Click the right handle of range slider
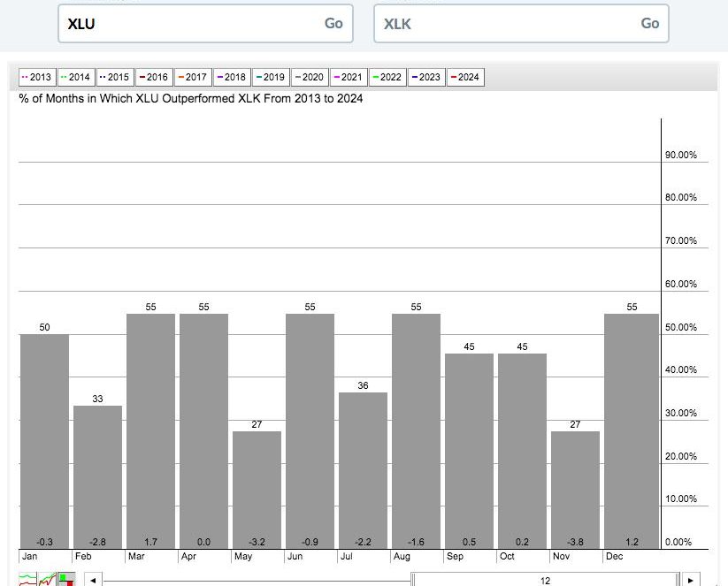 pos(678,580)
